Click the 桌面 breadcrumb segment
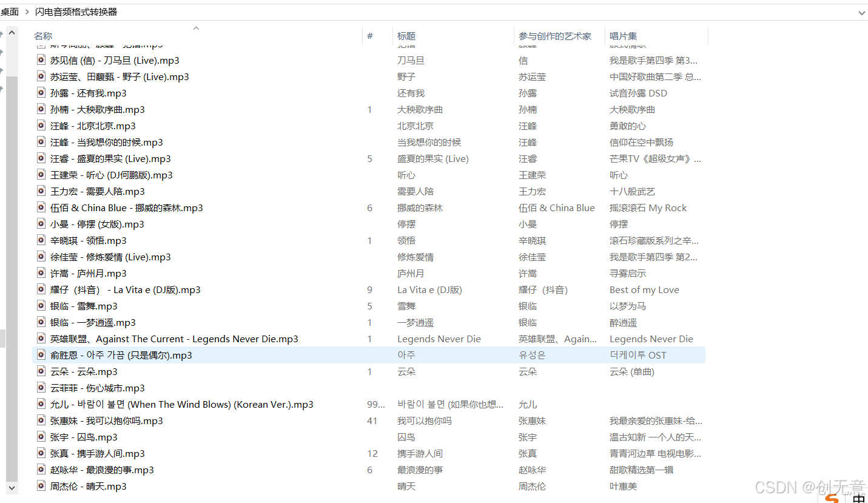This screenshot has width=868, height=503. [9, 12]
